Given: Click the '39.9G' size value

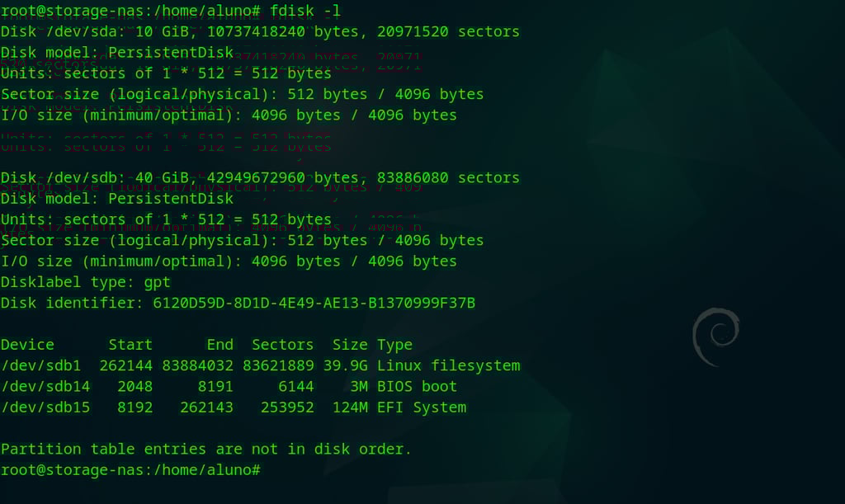Looking at the screenshot, I should 350,365.
